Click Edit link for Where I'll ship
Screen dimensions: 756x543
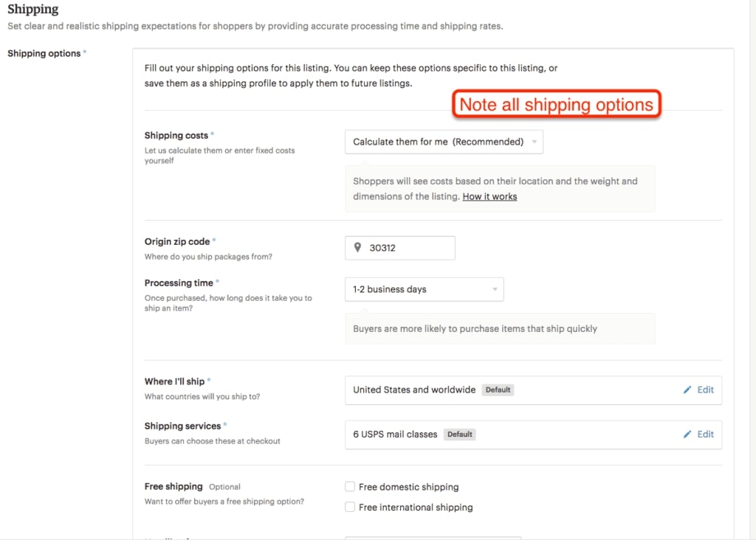coord(706,390)
